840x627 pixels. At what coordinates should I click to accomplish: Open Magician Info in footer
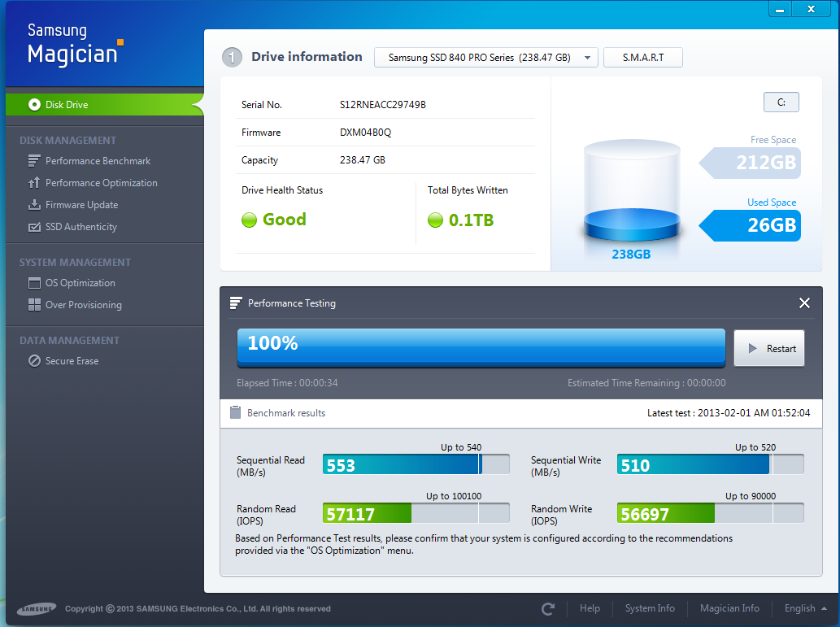pos(729,608)
